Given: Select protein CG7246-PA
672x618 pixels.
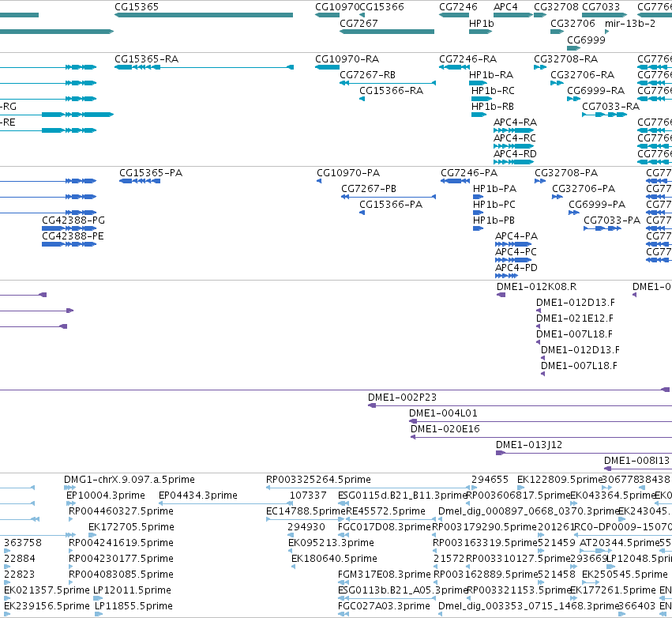Looking at the screenshot, I should tap(469, 173).
